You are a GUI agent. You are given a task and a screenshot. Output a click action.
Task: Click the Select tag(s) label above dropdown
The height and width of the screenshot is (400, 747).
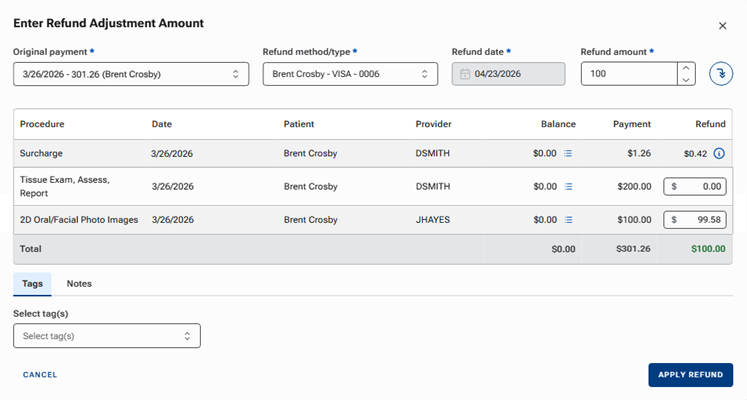point(40,313)
